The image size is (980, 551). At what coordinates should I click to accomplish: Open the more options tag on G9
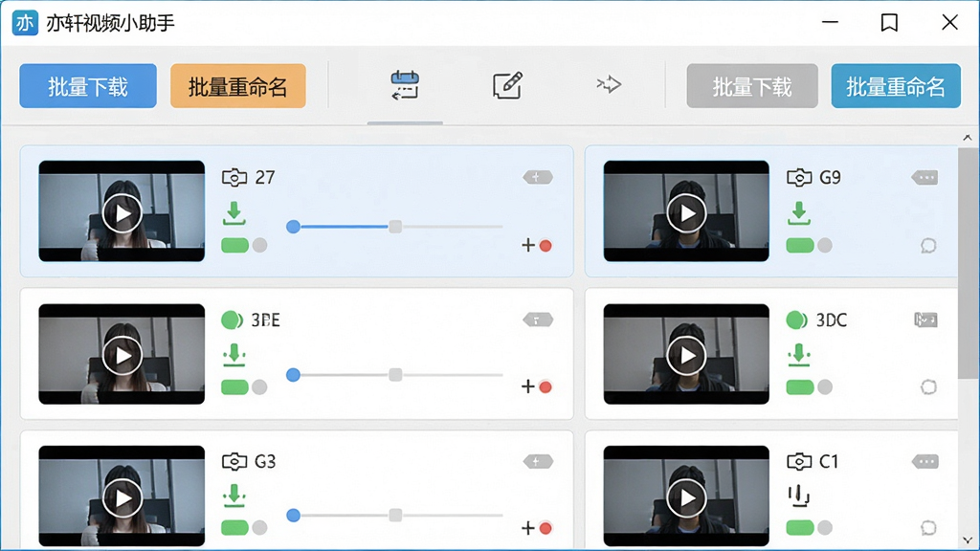click(x=925, y=178)
